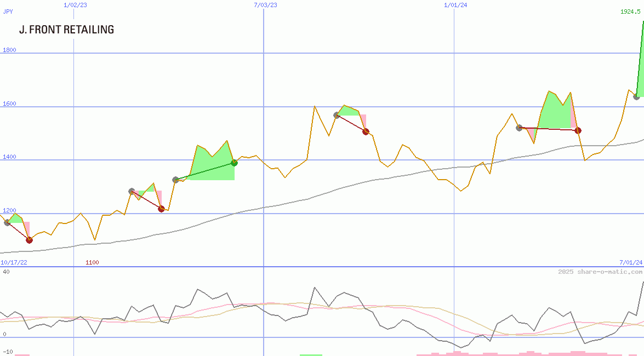Select the 7/03/23 date label

tap(265, 5)
